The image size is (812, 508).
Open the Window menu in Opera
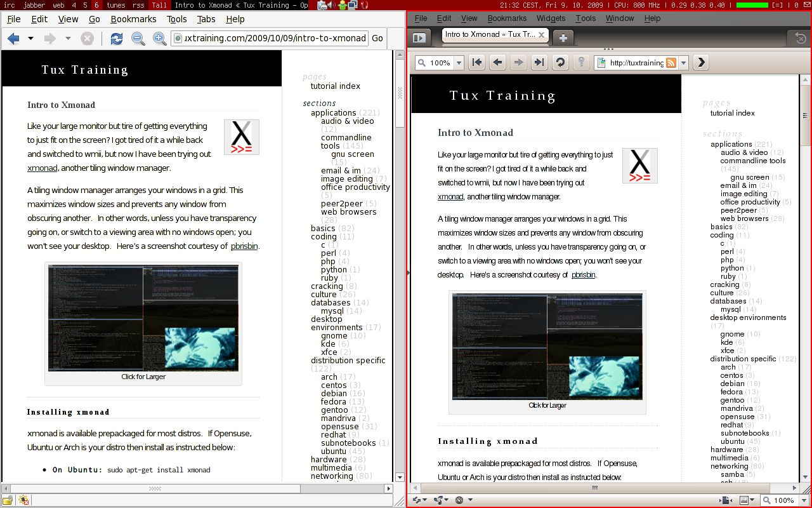(620, 18)
